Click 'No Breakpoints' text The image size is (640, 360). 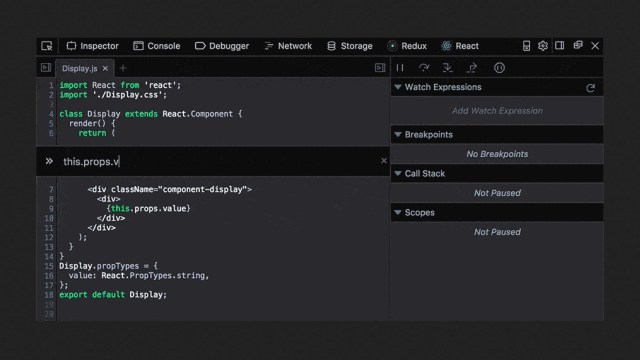coord(497,154)
